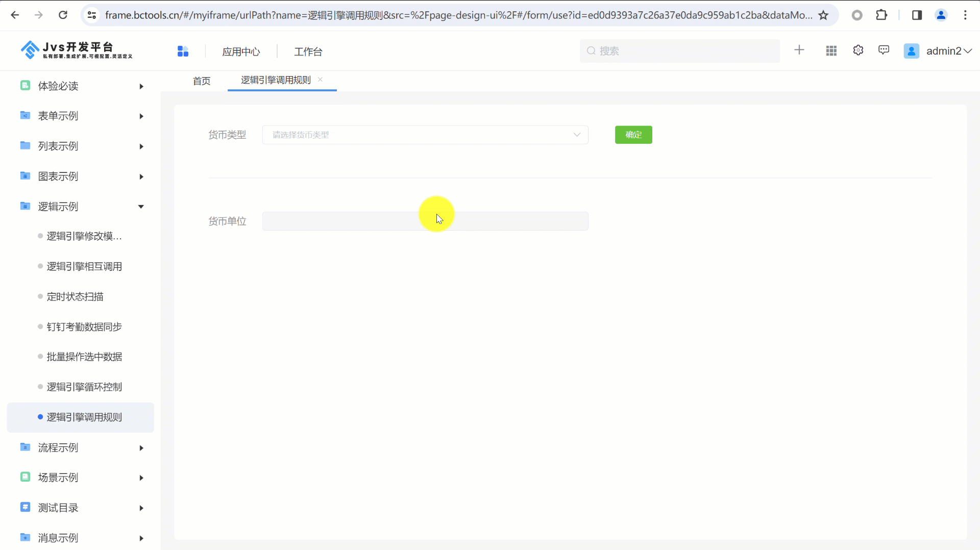Open 定时状态扫描 in sidebar
The image size is (980, 550).
tap(75, 296)
